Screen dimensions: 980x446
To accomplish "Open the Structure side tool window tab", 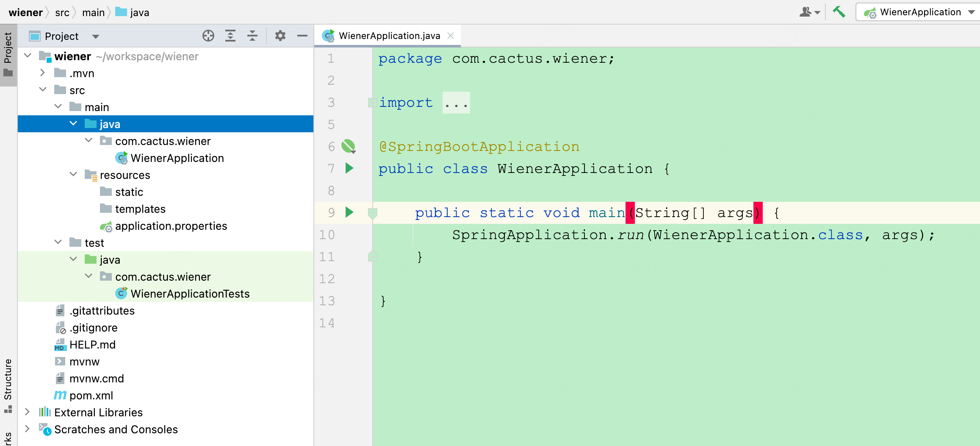I will pyautogui.click(x=8, y=385).
